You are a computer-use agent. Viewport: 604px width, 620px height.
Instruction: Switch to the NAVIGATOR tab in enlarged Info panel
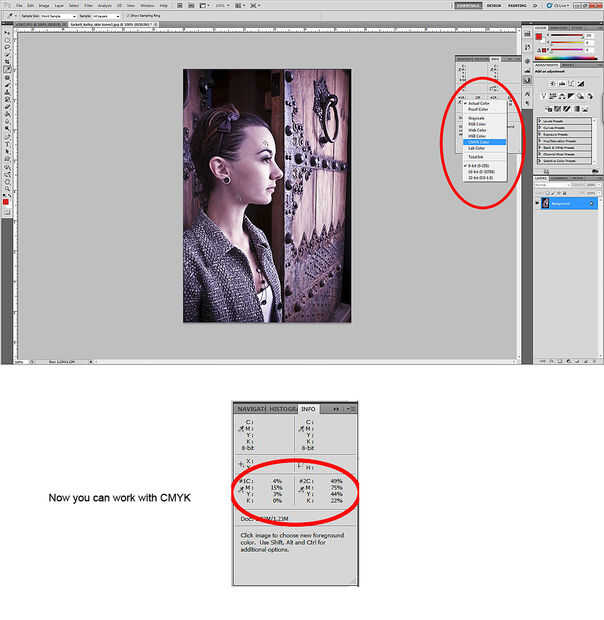click(251, 409)
